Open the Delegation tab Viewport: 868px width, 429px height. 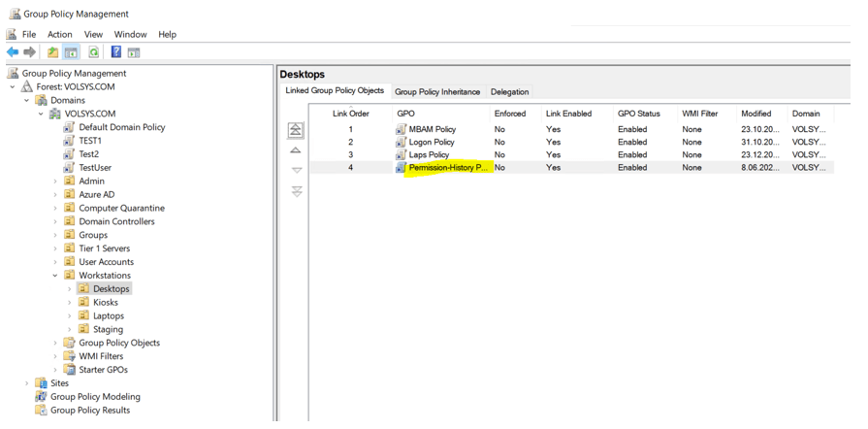tap(509, 92)
